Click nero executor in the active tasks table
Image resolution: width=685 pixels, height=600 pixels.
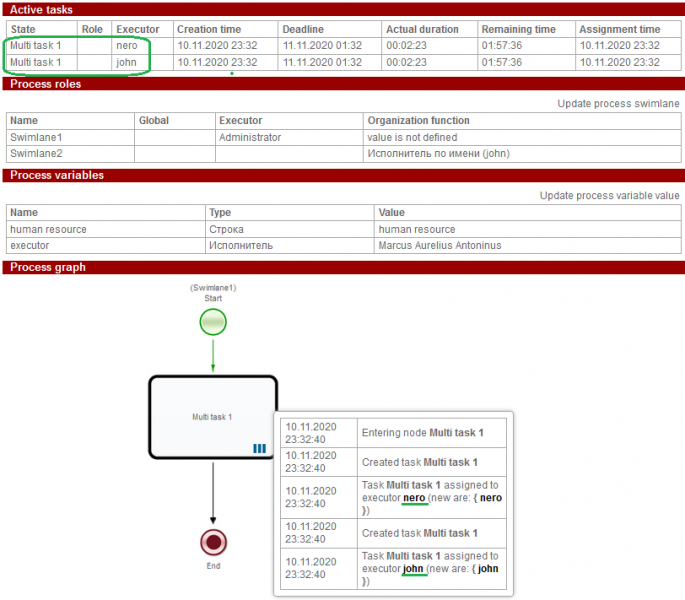[126, 46]
